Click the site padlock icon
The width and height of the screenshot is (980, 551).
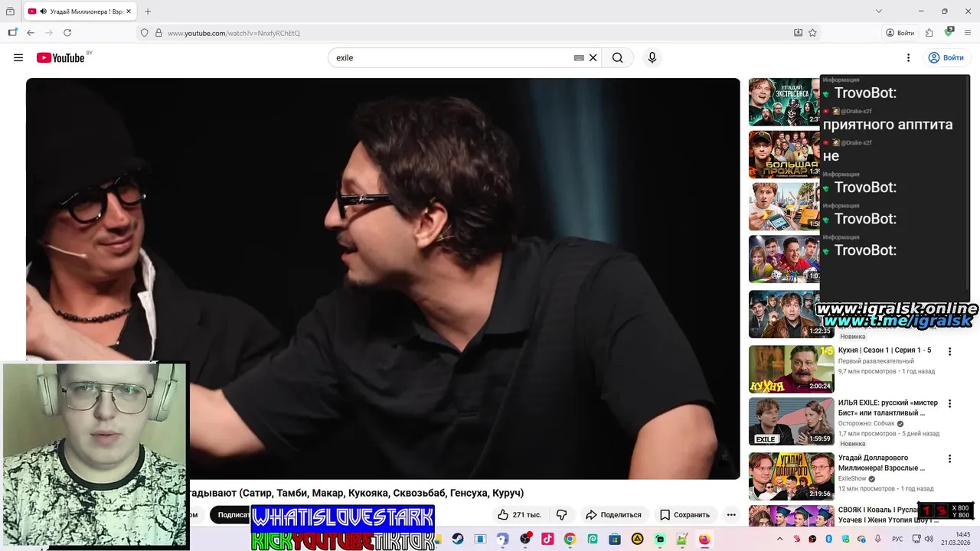pos(158,33)
